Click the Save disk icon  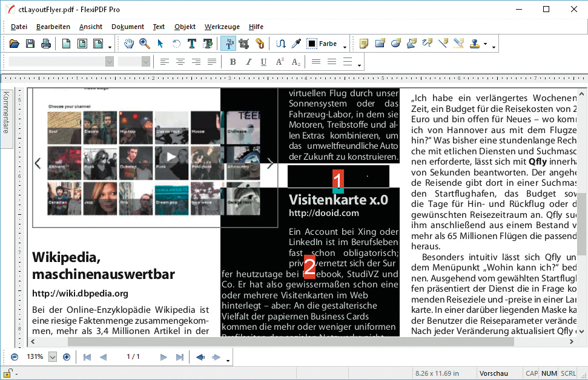[30, 44]
